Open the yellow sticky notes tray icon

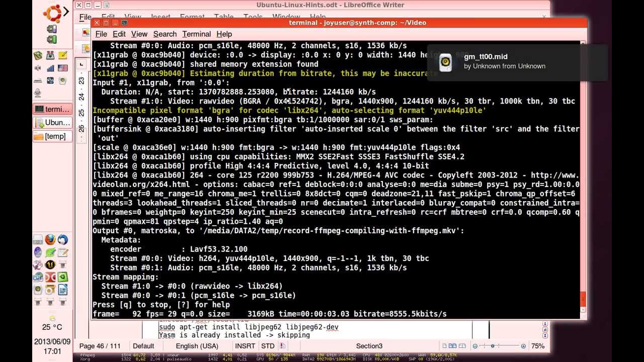pyautogui.click(x=63, y=55)
